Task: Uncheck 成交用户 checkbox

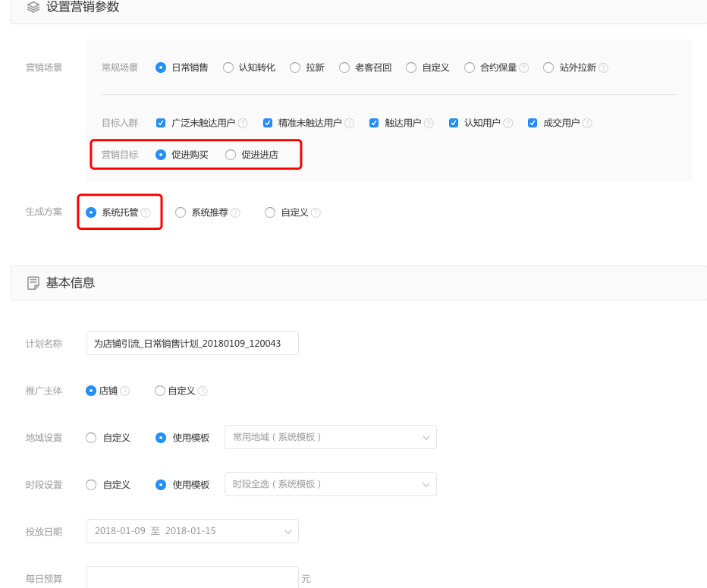Action: click(533, 123)
